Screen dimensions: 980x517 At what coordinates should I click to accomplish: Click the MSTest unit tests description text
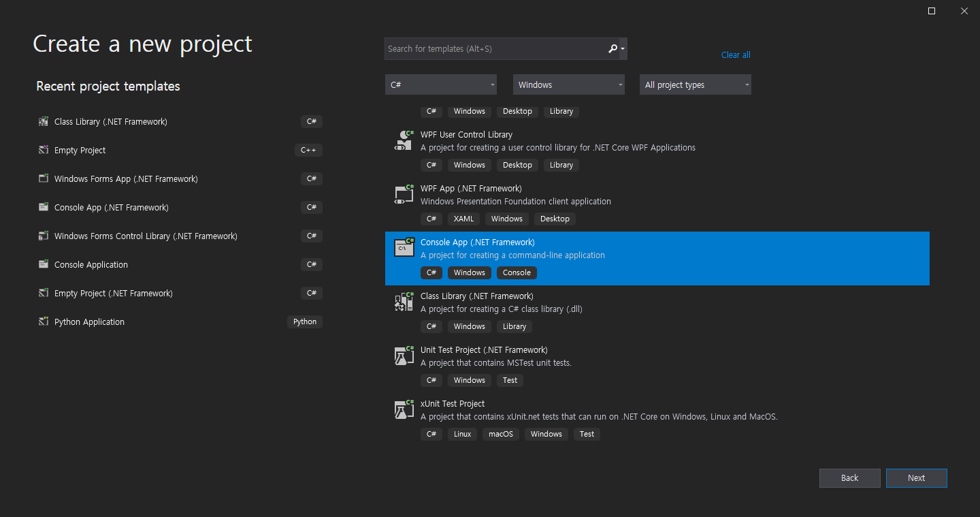[496, 363]
